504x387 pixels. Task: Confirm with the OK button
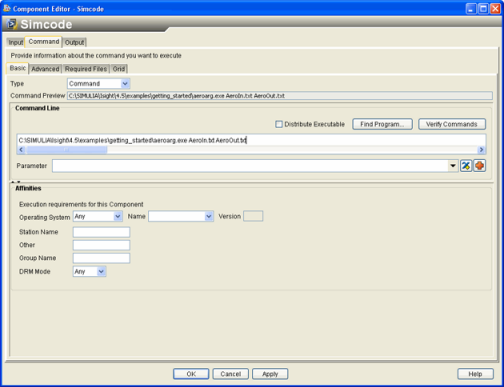[x=191, y=374]
